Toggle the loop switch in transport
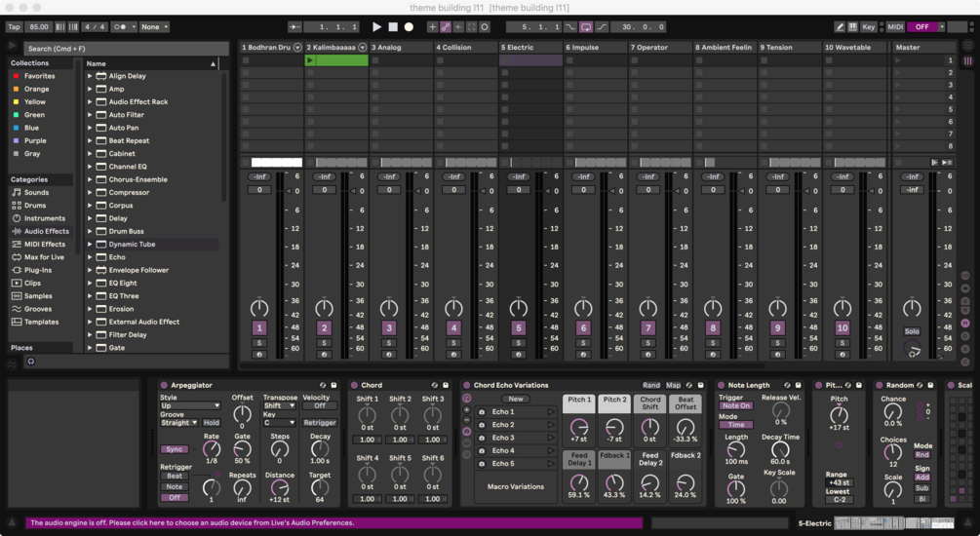The height and width of the screenshot is (536, 980). pos(586,27)
